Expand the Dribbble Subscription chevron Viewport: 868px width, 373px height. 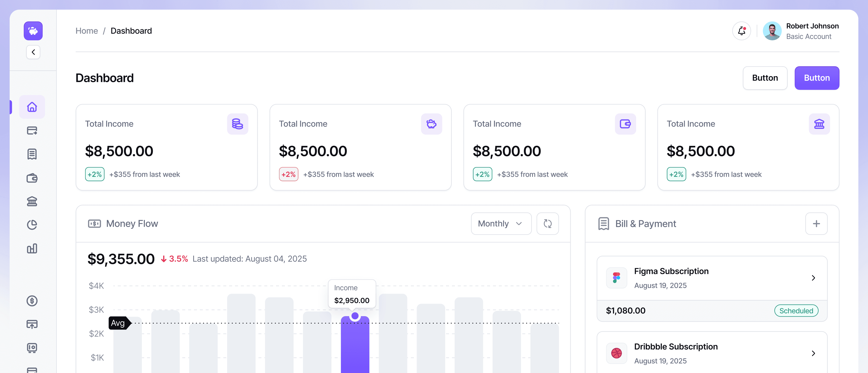(813, 353)
